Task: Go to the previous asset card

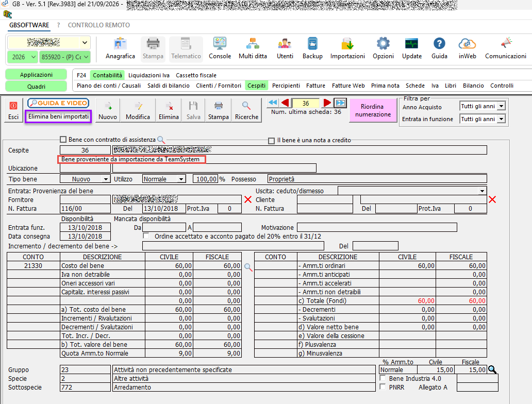Action: (286, 103)
